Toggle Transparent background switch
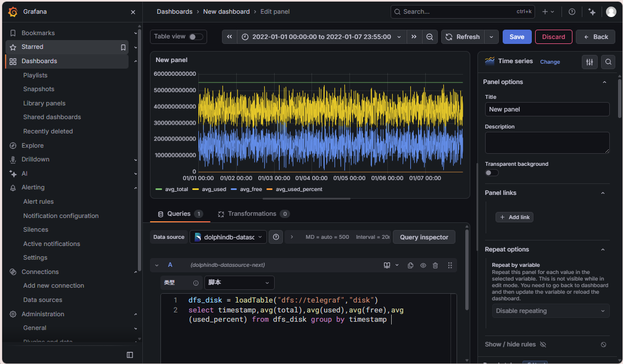 point(492,173)
